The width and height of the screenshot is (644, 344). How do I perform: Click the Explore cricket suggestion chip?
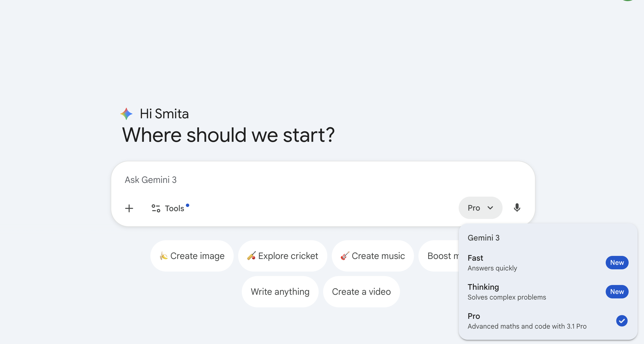tap(283, 256)
